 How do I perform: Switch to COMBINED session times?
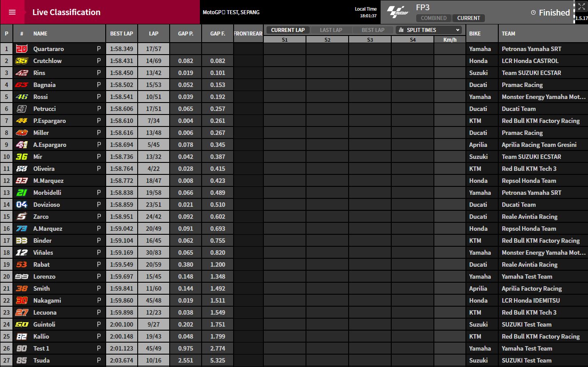point(433,18)
